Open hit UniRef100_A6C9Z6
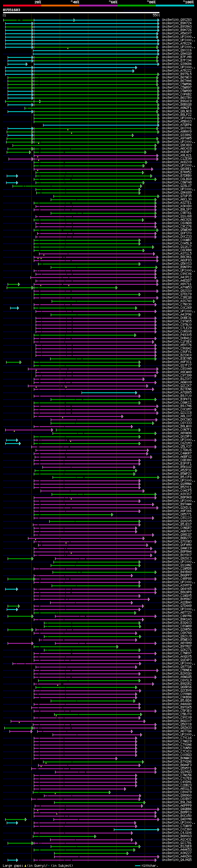197x868 pixels. coord(177,220)
